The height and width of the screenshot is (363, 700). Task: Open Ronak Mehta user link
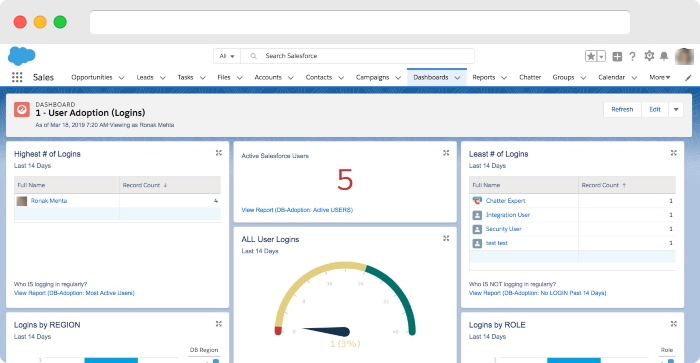49,201
